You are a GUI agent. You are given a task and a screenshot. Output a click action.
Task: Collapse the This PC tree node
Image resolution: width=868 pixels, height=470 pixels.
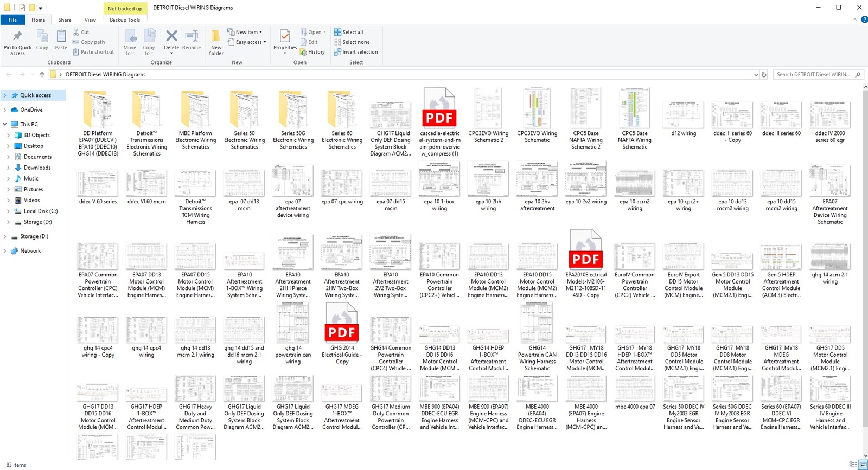(5, 124)
